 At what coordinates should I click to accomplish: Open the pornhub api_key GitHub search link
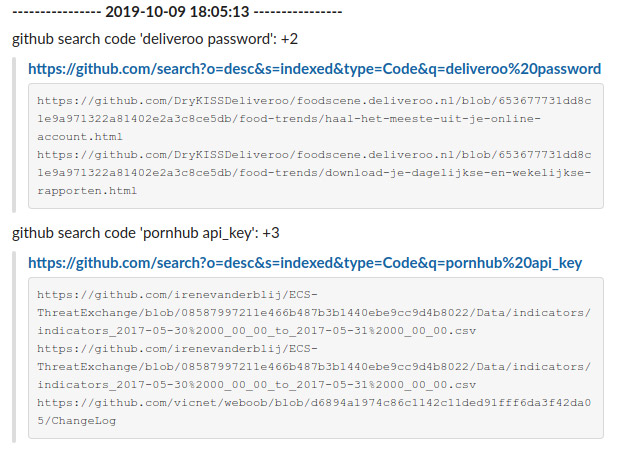click(x=305, y=263)
